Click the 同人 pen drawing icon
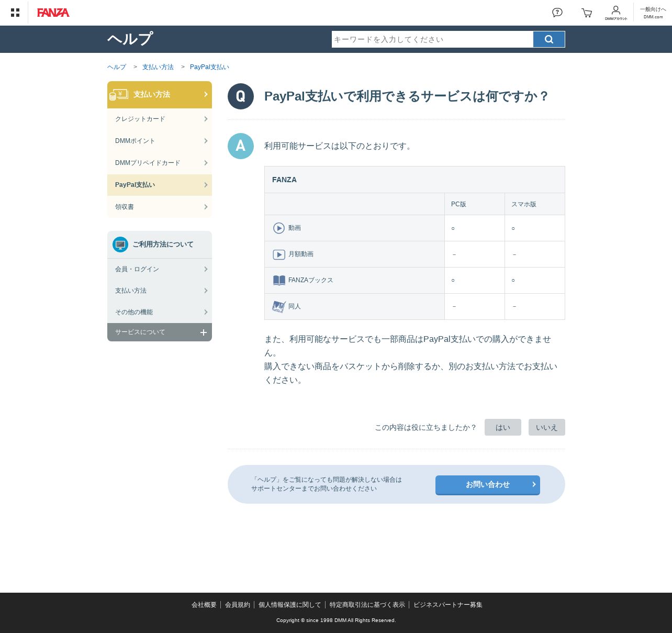Image resolution: width=672 pixels, height=633 pixels. point(279,306)
